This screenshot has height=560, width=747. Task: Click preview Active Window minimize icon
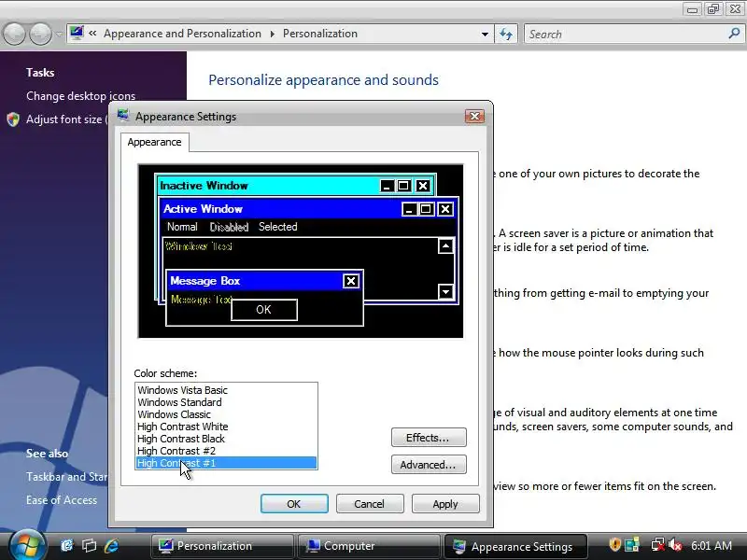pyautogui.click(x=409, y=209)
